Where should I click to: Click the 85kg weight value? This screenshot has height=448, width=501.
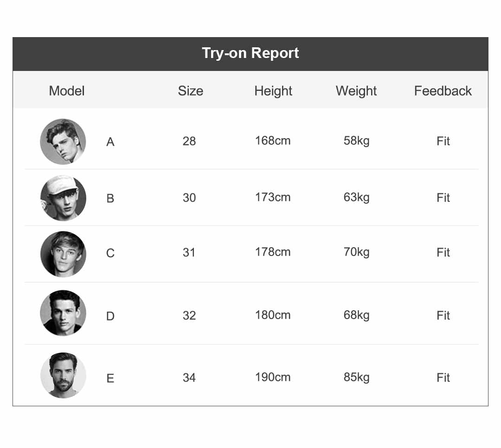356,377
